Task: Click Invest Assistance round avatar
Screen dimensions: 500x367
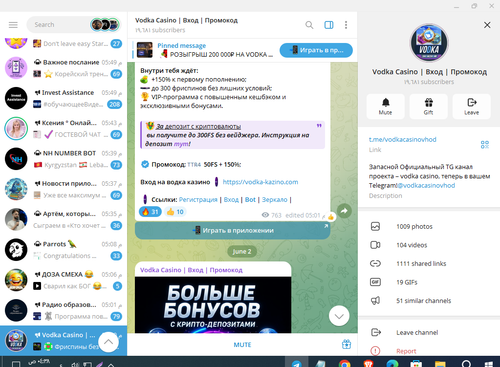Action: [16, 98]
